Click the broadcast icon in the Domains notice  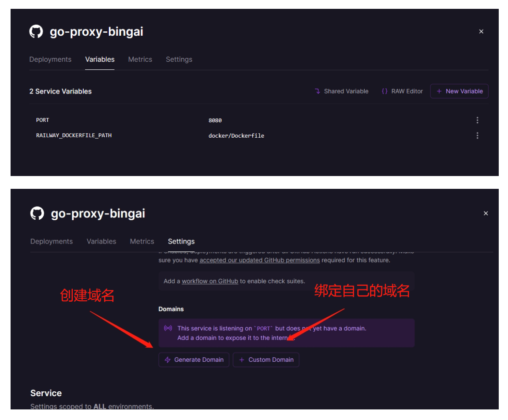[168, 328]
